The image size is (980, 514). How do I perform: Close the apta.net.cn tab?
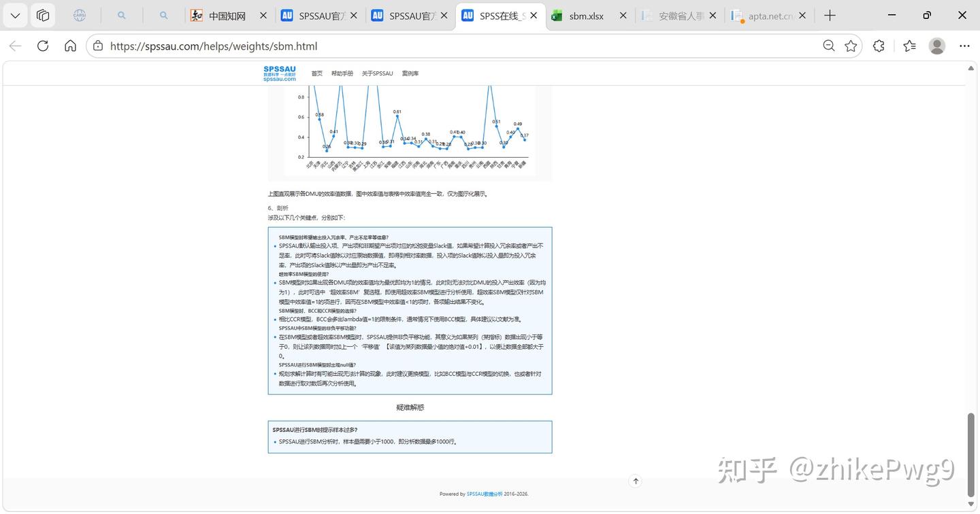pos(802,16)
